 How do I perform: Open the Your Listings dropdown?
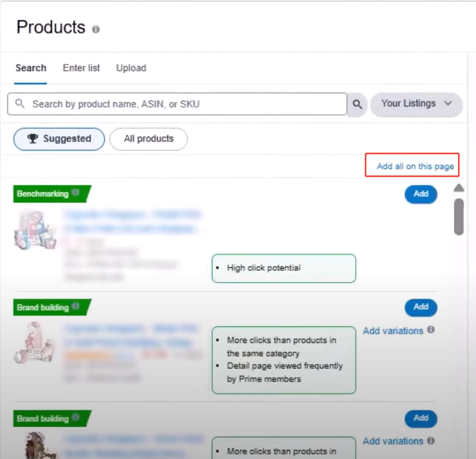[416, 104]
